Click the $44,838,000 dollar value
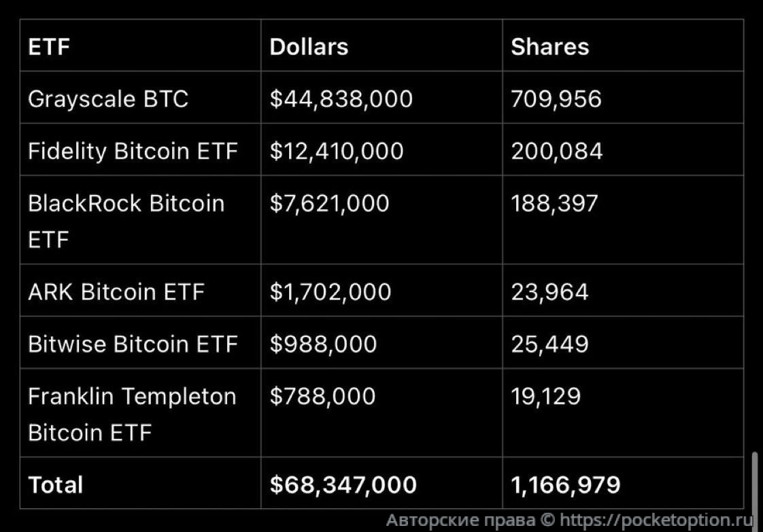The width and height of the screenshot is (763, 532). click(x=341, y=99)
